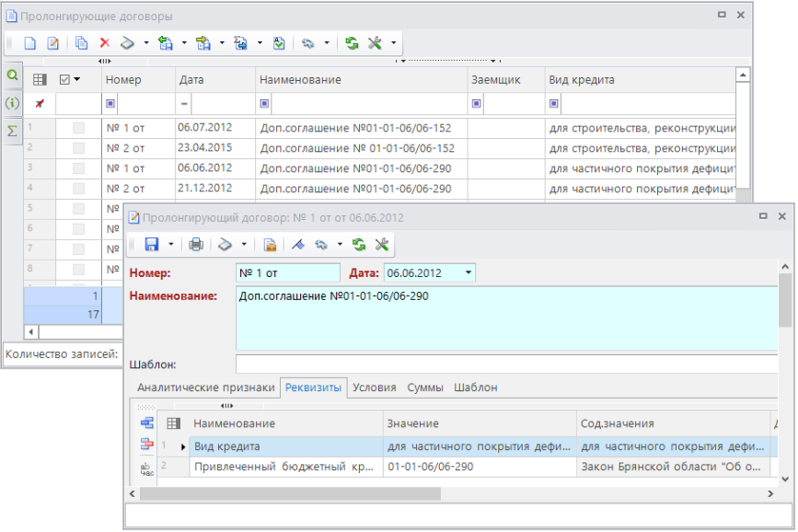Switch to the Условия tab
Image resolution: width=798 pixels, height=532 pixels.
coord(375,387)
